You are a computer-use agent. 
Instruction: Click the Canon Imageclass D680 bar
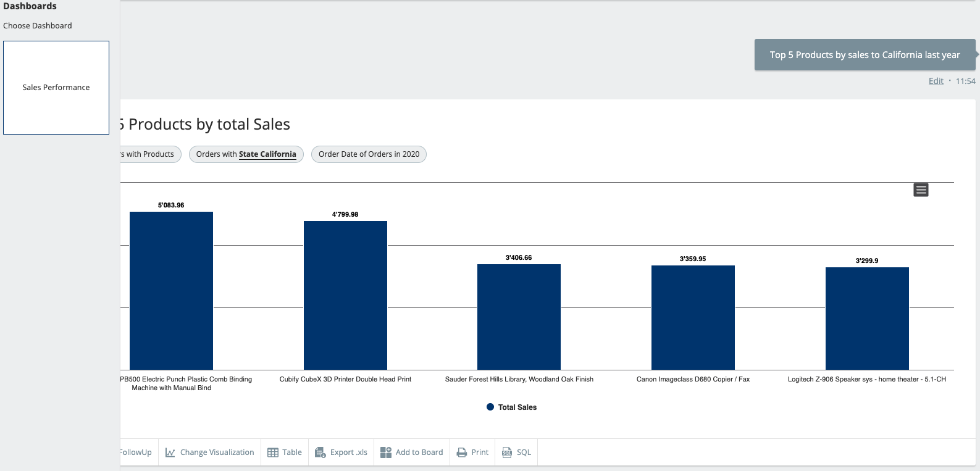(x=693, y=317)
